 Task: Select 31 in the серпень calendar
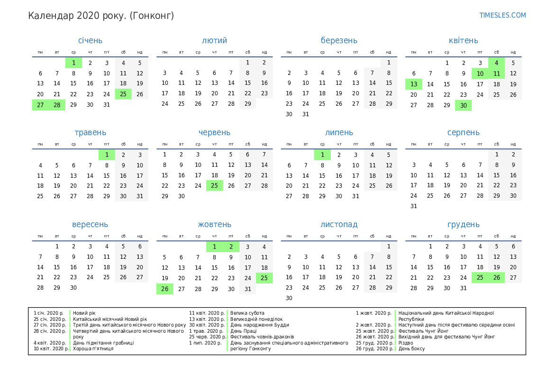pos(414,206)
